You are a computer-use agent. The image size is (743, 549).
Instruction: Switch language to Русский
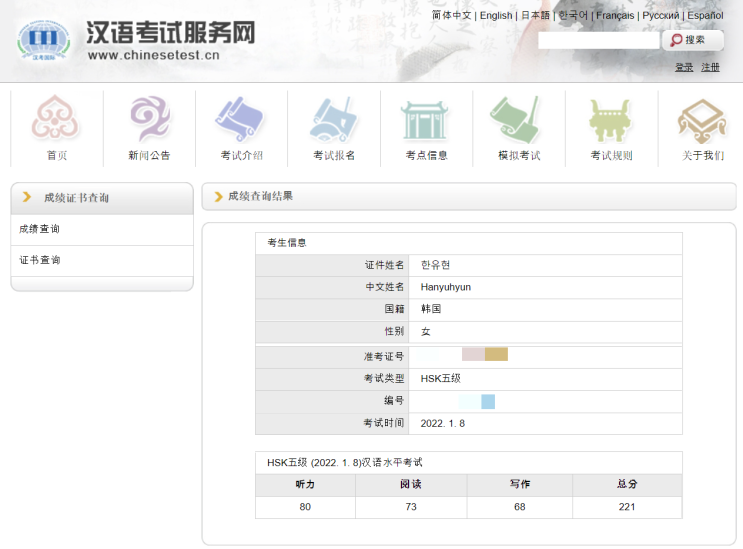[x=661, y=15]
